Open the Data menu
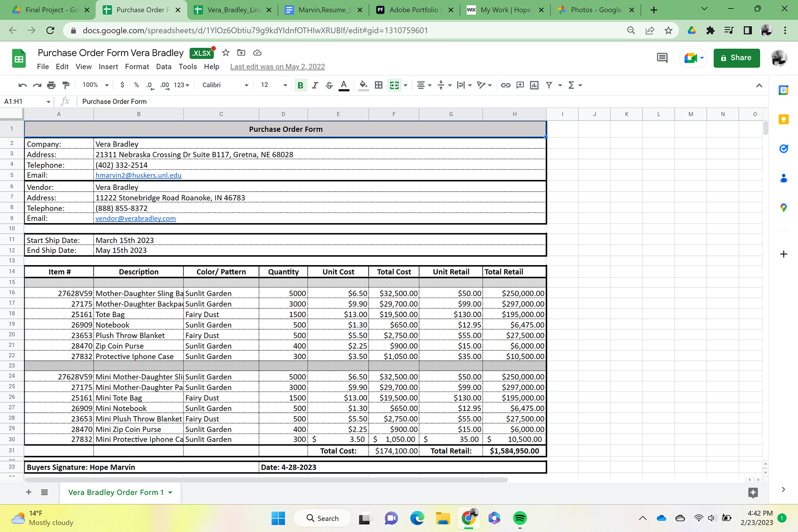The width and height of the screenshot is (798, 532). click(x=164, y=66)
